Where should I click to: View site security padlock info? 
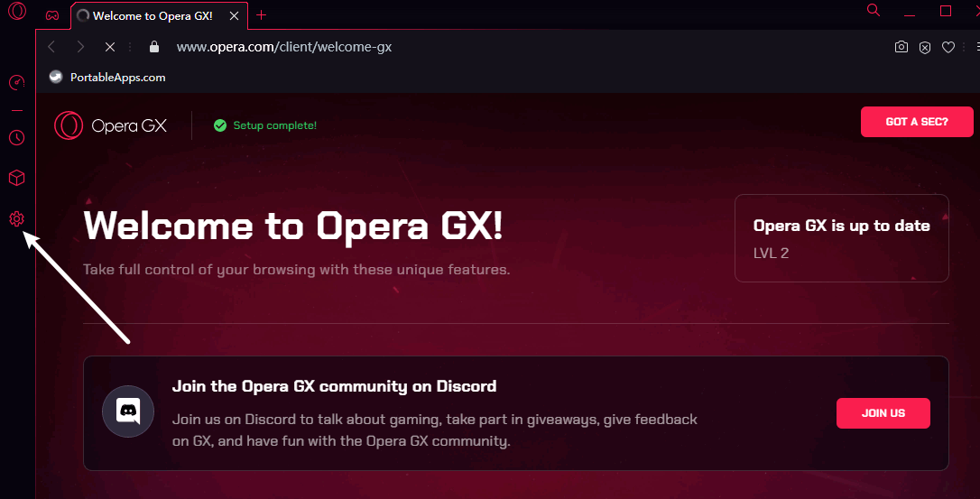click(154, 47)
